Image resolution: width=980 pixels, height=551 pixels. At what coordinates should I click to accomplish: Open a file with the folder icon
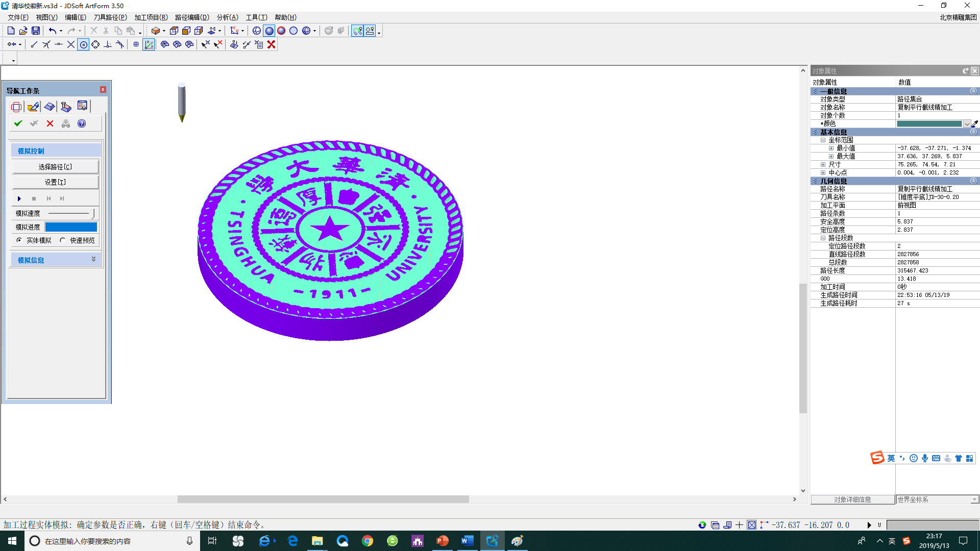coord(23,31)
